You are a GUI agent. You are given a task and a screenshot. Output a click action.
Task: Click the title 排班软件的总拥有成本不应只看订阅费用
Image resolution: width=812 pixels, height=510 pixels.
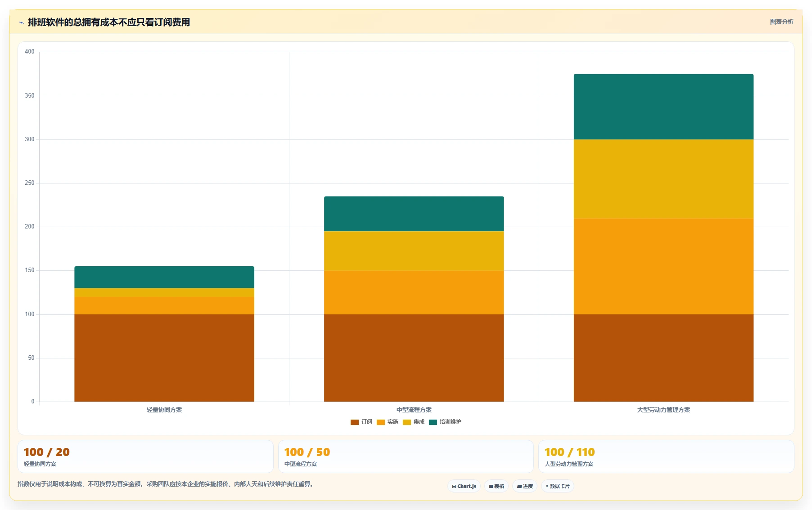109,22
